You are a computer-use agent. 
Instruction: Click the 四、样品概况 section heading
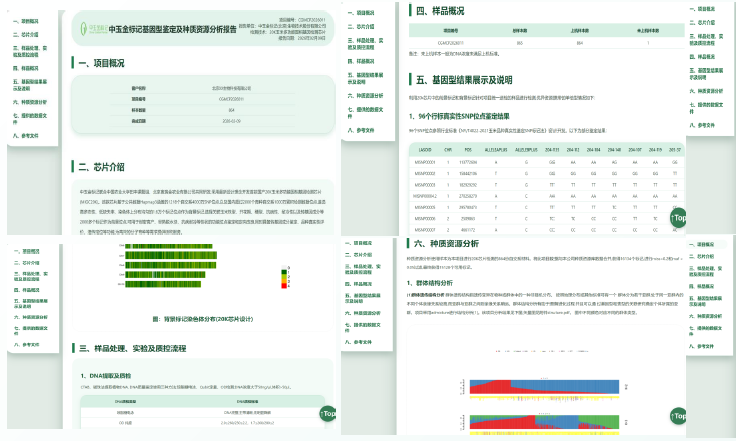click(440, 11)
